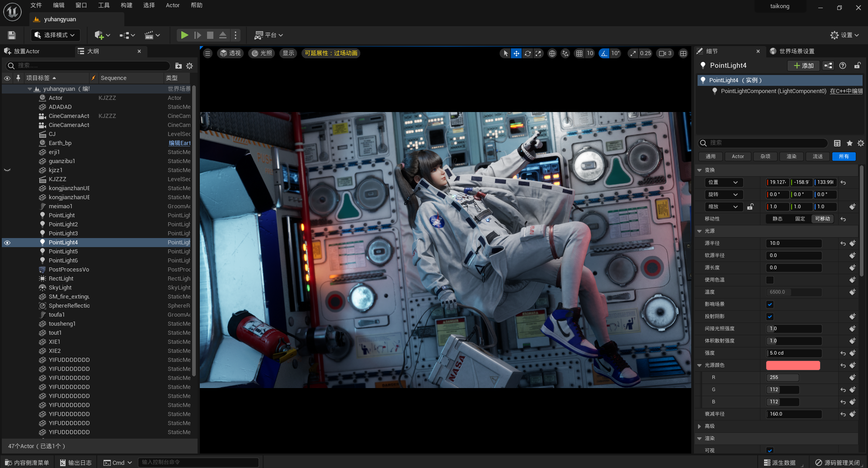Click the pink 光源颜色 color swatch
868x468 pixels.
click(793, 365)
